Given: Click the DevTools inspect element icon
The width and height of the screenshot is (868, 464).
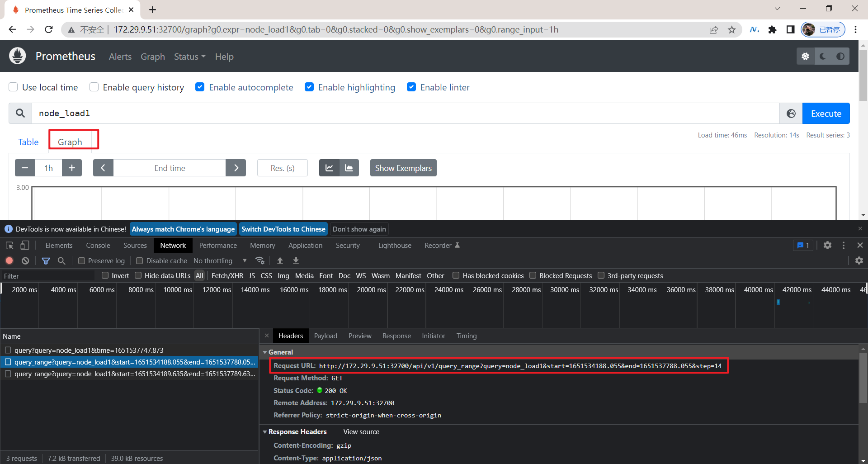Looking at the screenshot, I should [9, 245].
